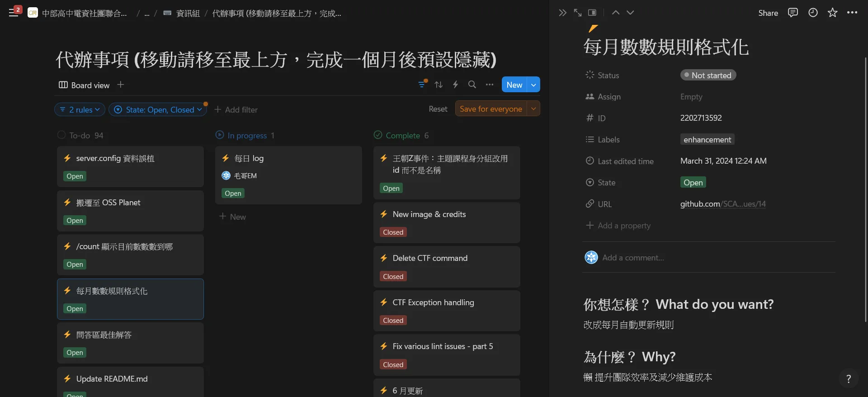Click Last edited time value March 31, 2024

pyautogui.click(x=723, y=161)
